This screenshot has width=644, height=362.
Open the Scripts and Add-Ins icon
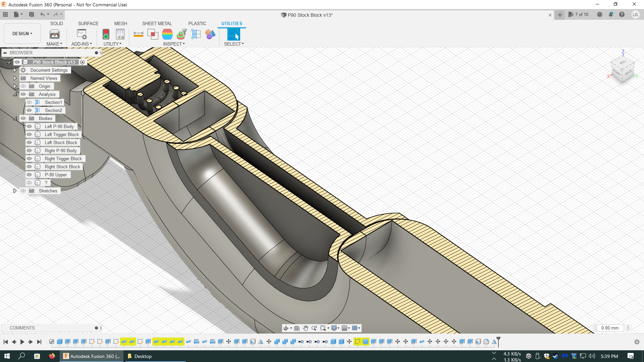pyautogui.click(x=82, y=34)
